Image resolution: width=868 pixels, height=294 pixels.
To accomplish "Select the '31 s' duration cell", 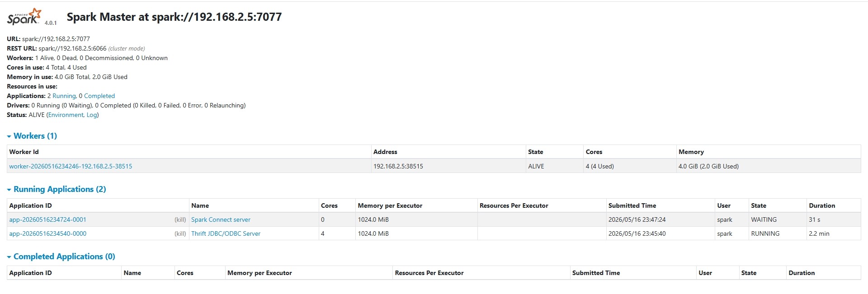I will [834, 219].
